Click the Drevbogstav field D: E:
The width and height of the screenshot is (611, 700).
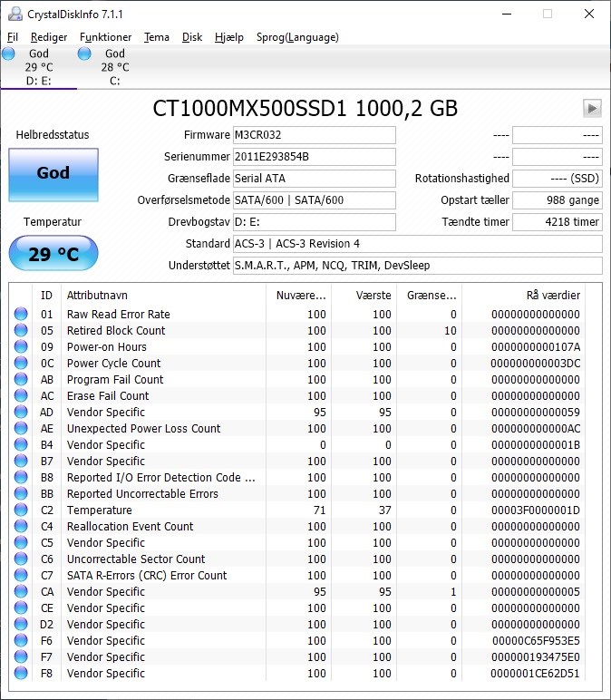pyautogui.click(x=315, y=222)
